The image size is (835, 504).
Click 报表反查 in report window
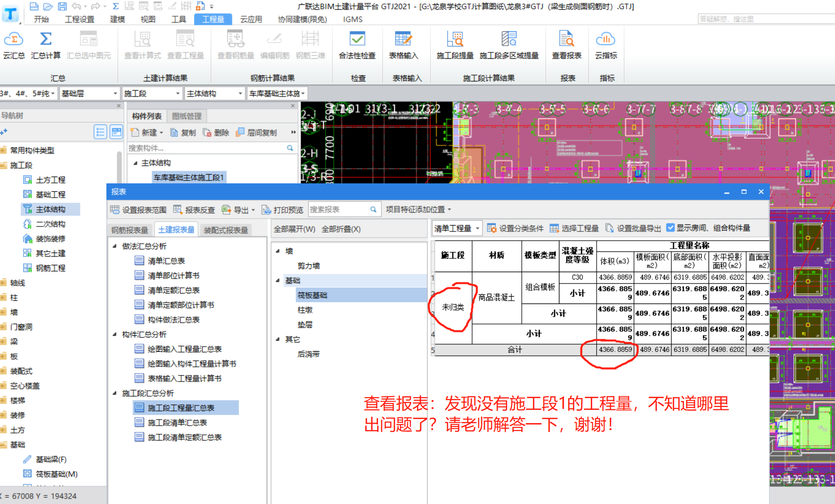point(194,210)
